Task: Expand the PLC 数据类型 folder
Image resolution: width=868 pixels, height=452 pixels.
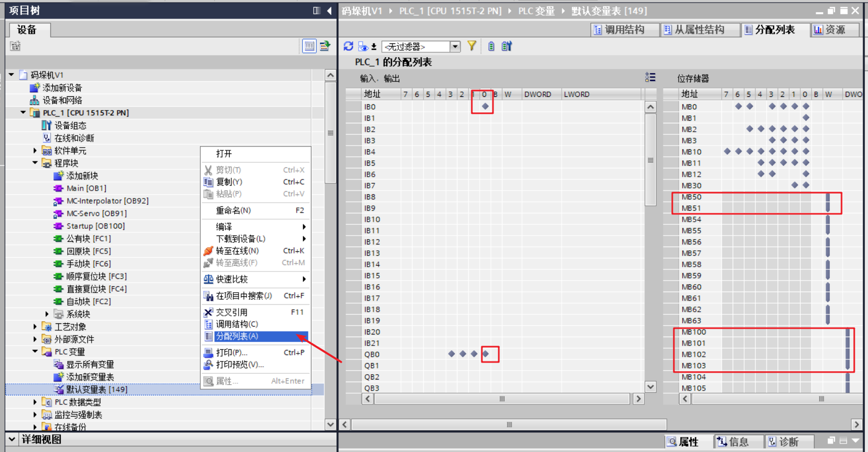Action: click(35, 402)
